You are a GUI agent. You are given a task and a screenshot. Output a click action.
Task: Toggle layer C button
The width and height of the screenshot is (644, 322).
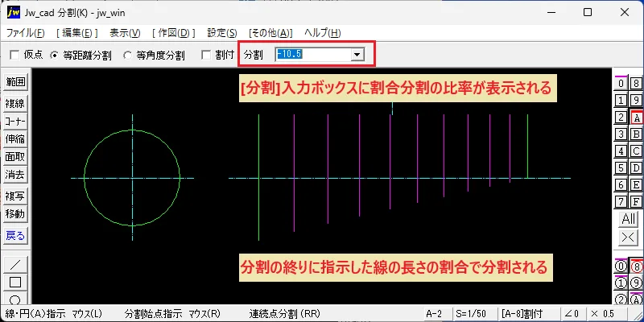[x=636, y=151]
